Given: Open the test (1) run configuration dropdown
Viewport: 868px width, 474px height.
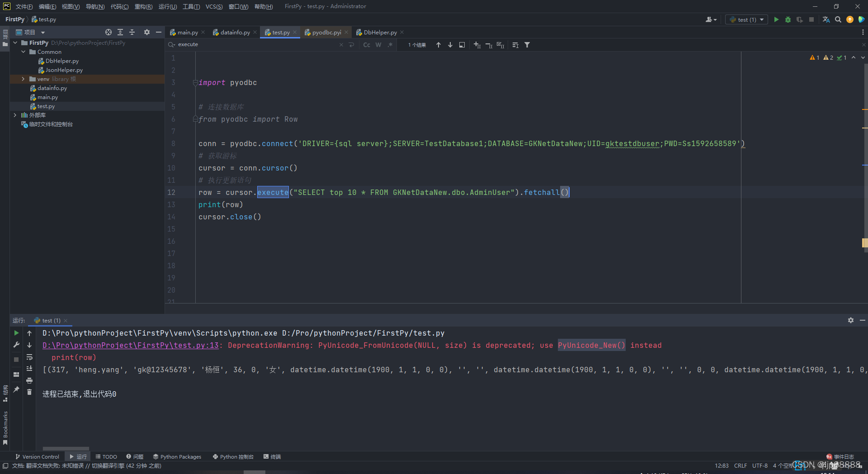Looking at the screenshot, I should 746,19.
